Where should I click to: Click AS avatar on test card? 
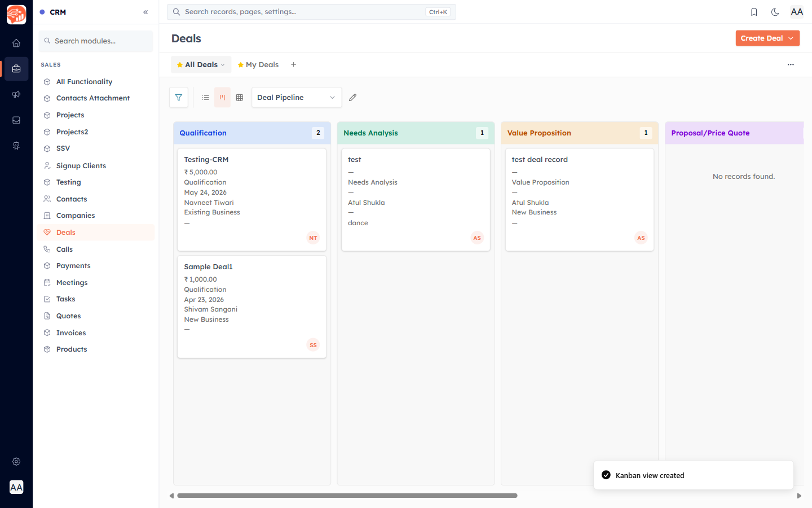[477, 238]
